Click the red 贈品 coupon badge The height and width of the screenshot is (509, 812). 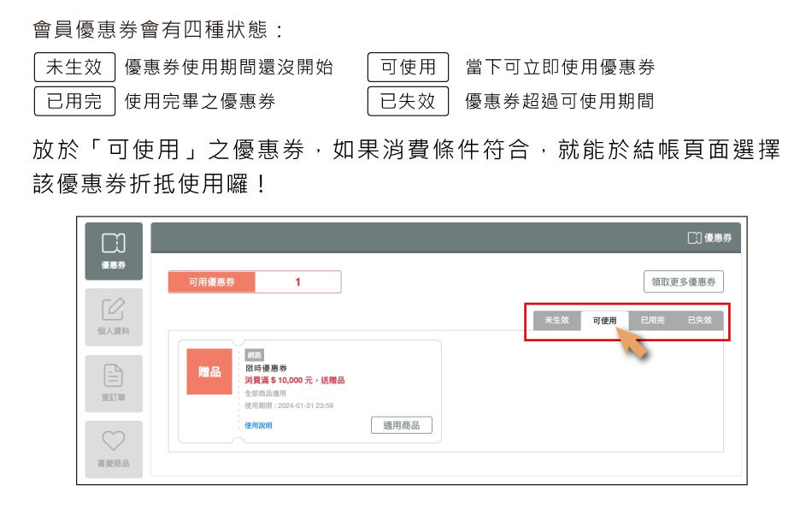(209, 372)
